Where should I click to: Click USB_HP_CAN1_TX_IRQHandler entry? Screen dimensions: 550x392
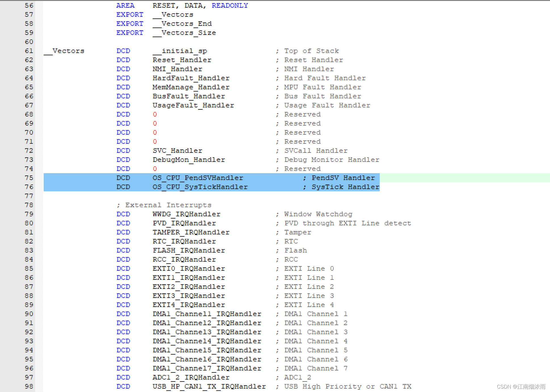(209, 386)
